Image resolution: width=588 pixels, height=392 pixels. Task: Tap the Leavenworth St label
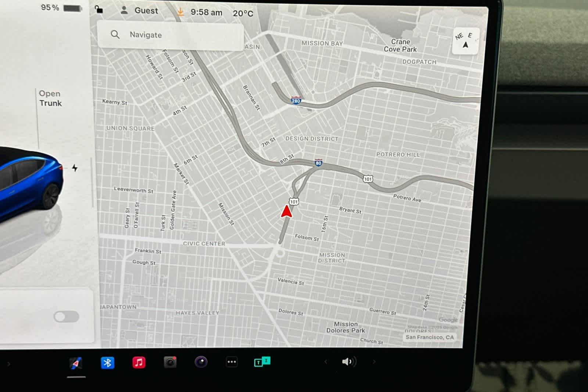133,190
